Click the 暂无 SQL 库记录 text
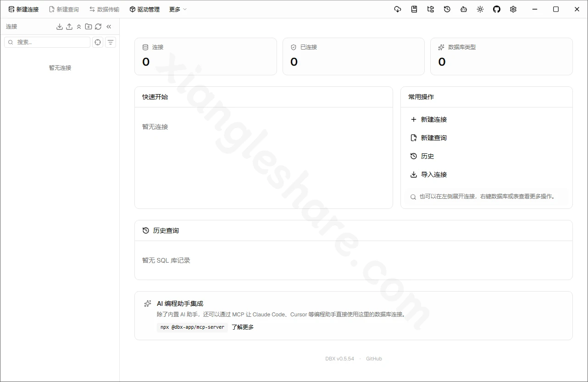 coord(166,260)
